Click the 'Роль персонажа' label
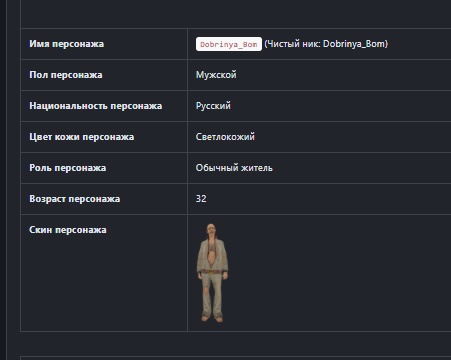 (68, 168)
